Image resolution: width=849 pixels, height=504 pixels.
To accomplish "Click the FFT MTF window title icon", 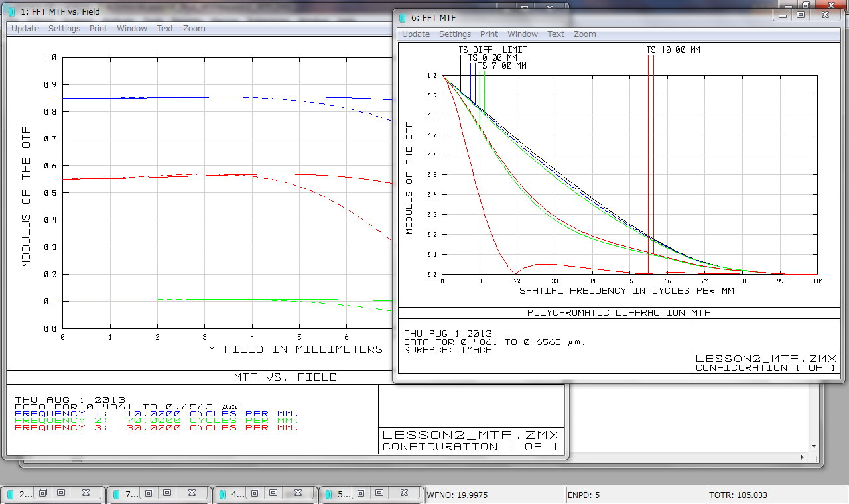I will [x=403, y=18].
